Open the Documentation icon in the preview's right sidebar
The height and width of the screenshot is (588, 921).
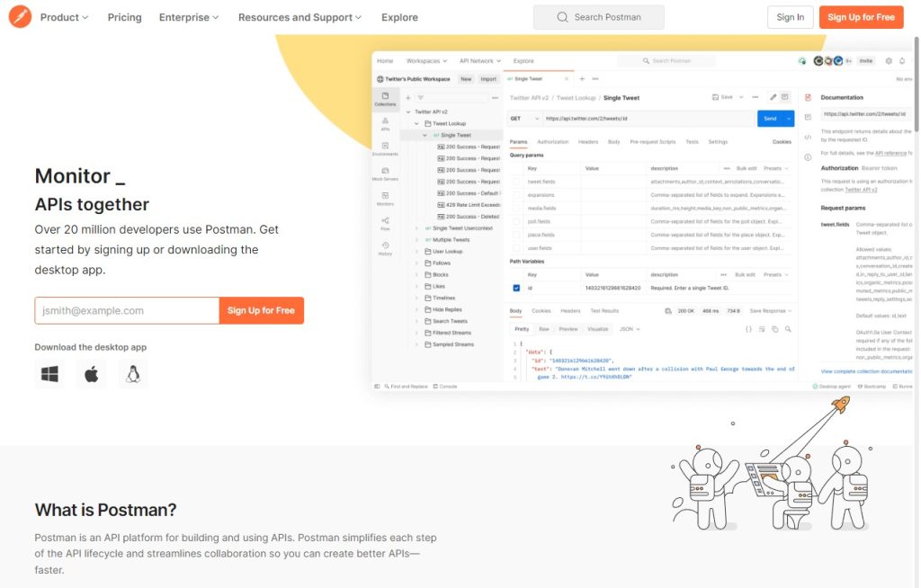coord(809,97)
